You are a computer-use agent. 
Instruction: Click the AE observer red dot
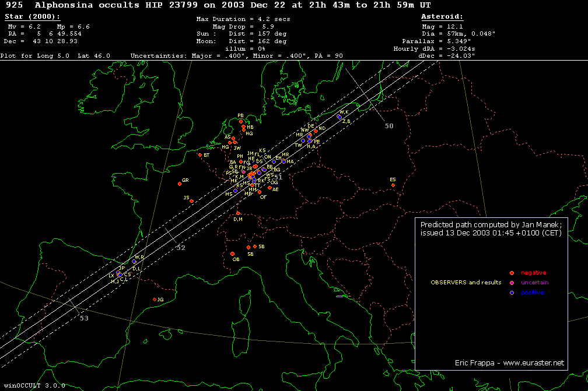269,188
